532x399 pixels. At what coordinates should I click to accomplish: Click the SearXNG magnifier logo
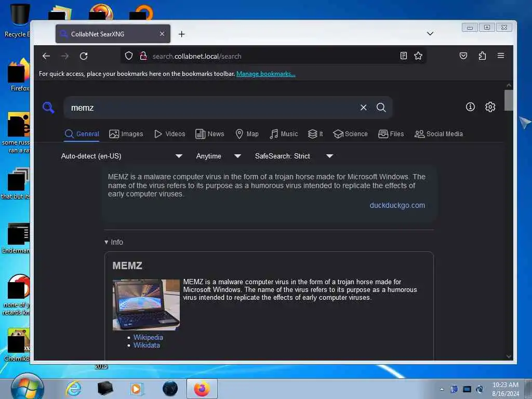48,108
